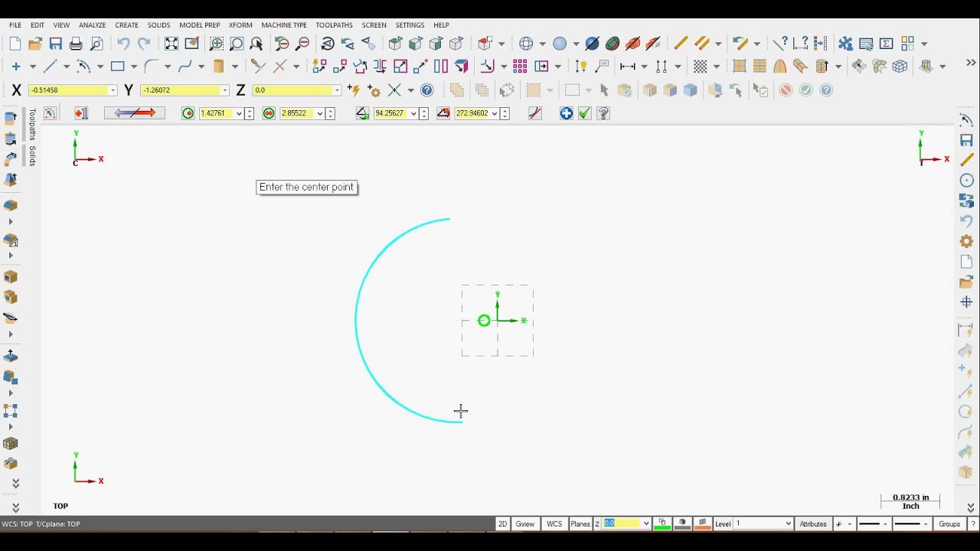Open the ANALYZE menu

coord(93,25)
